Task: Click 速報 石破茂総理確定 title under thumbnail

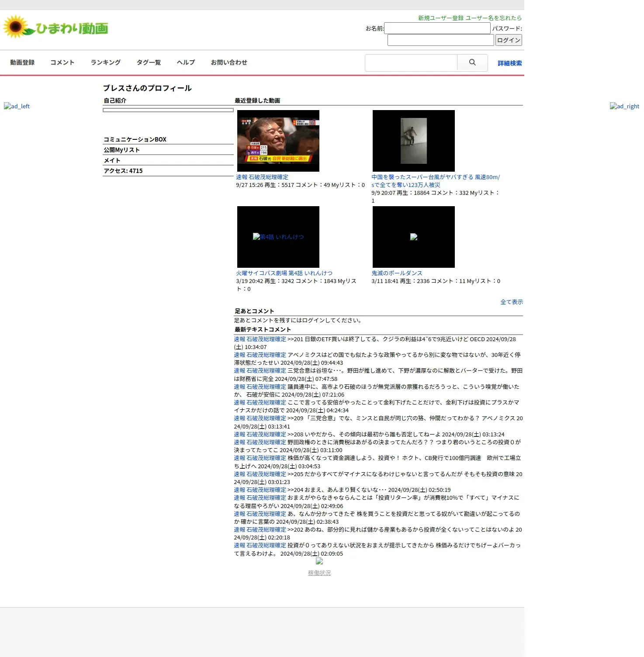Action: 262,177
